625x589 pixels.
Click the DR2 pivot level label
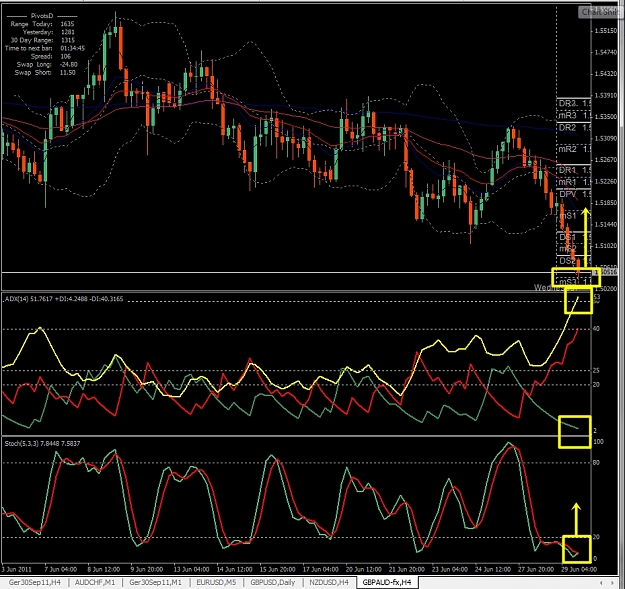click(x=567, y=128)
